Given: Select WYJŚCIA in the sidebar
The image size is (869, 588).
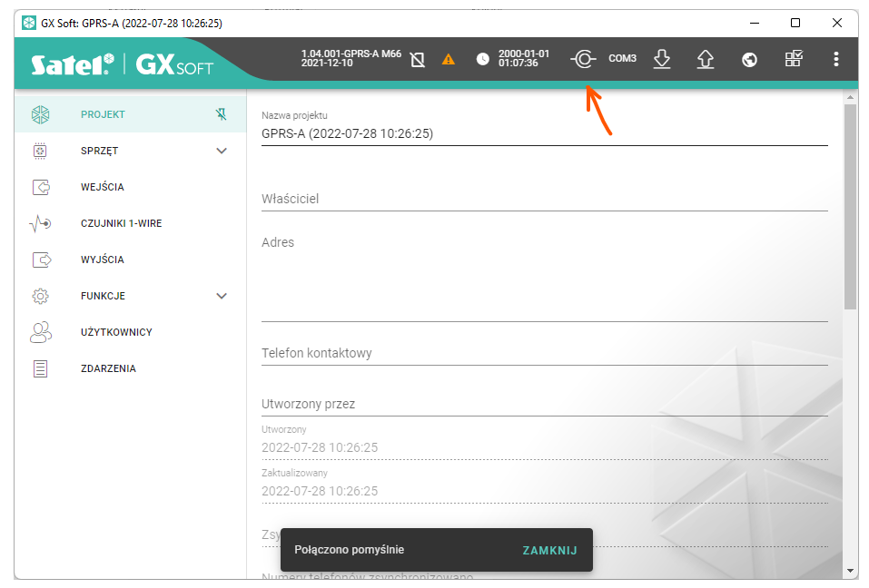Looking at the screenshot, I should pyautogui.click(x=102, y=260).
